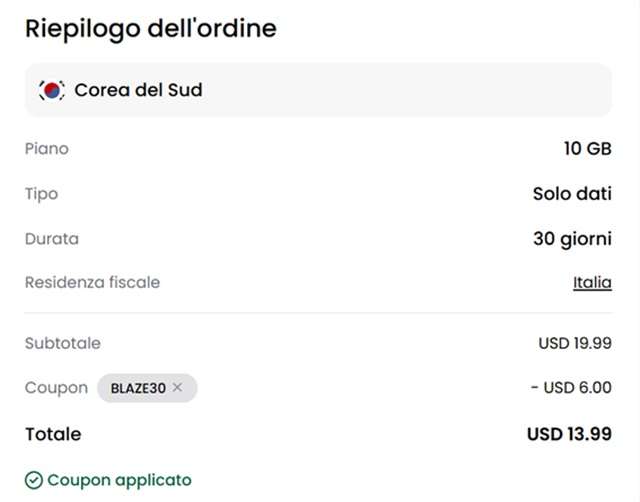Select the BLAZE30 coupon chip
Screen dimensions: 640x502
pyautogui.click(x=138, y=388)
